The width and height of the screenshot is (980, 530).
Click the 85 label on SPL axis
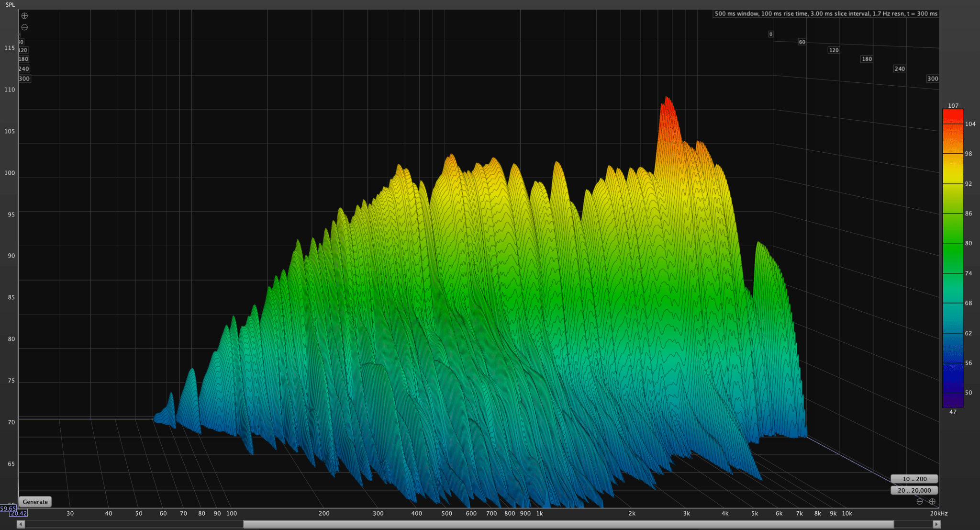[11, 297]
